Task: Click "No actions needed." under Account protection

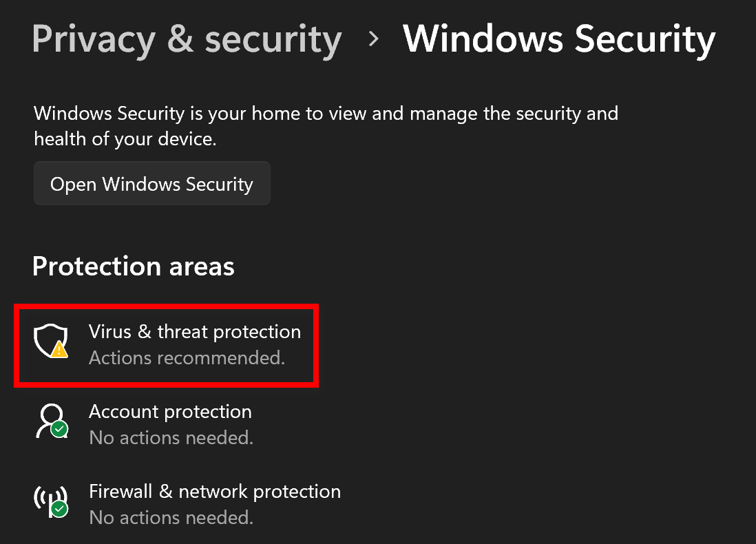Action: (x=171, y=438)
